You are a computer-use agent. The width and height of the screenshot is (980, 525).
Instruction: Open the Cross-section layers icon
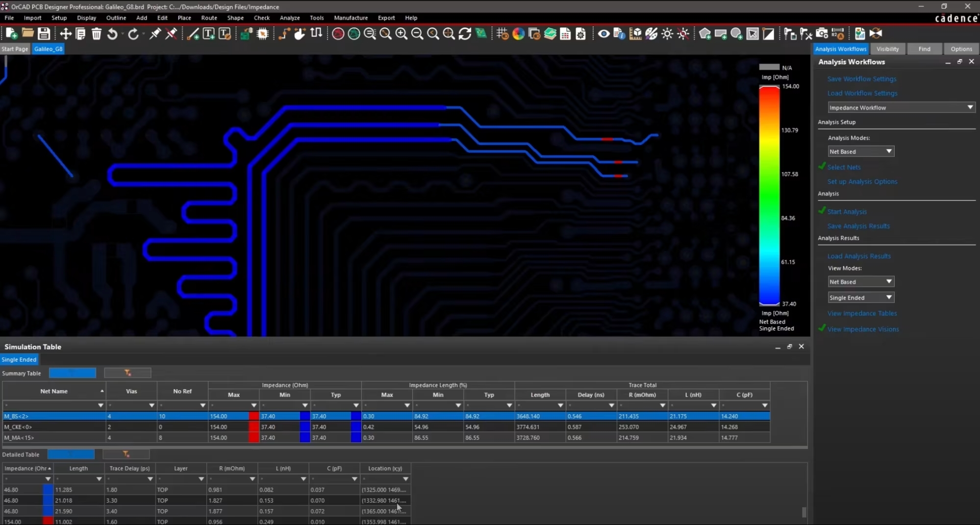[x=550, y=33]
